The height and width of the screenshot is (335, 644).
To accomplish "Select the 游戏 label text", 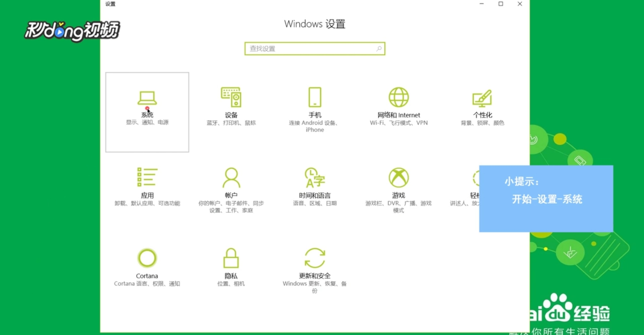I will 399,196.
